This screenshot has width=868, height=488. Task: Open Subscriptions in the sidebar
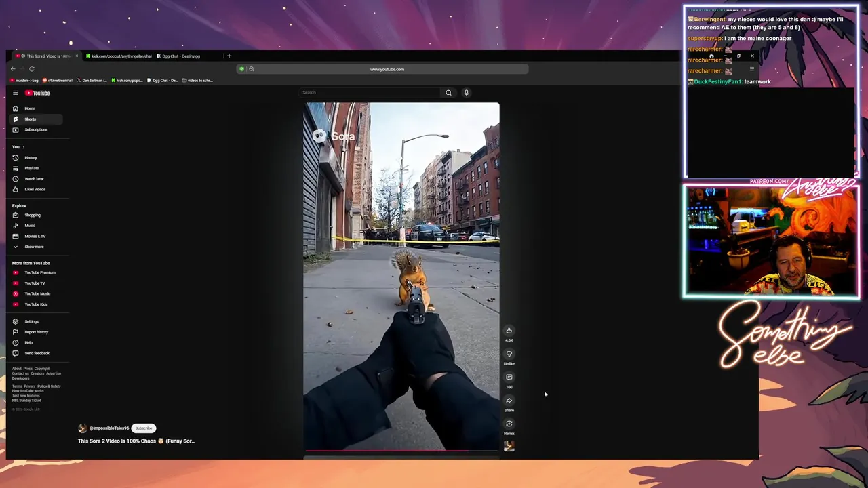point(36,129)
